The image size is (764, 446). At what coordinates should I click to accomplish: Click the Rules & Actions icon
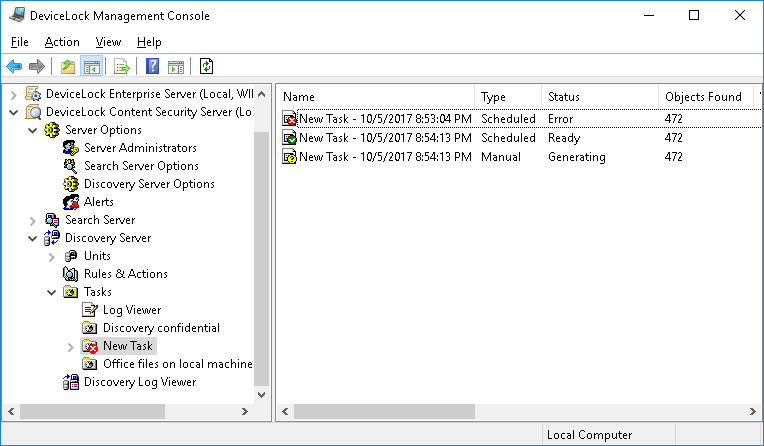(70, 274)
